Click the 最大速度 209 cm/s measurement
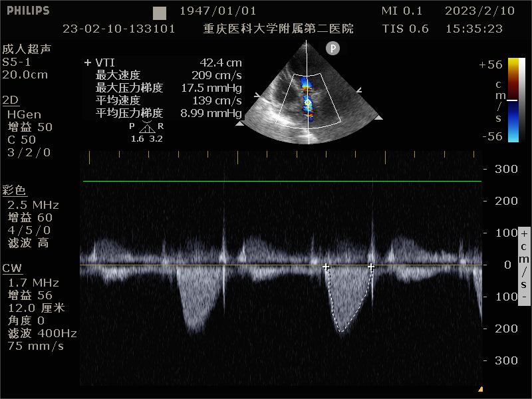The image size is (532, 399). tap(168, 75)
